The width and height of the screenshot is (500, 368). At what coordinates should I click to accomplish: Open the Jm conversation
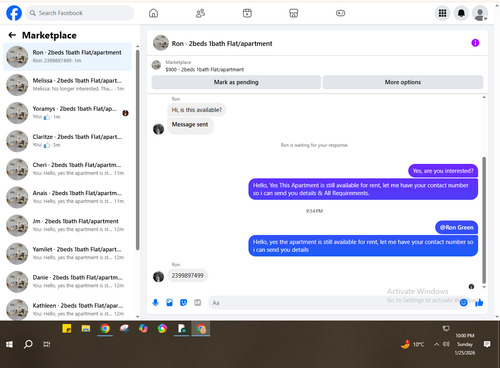coord(68,225)
